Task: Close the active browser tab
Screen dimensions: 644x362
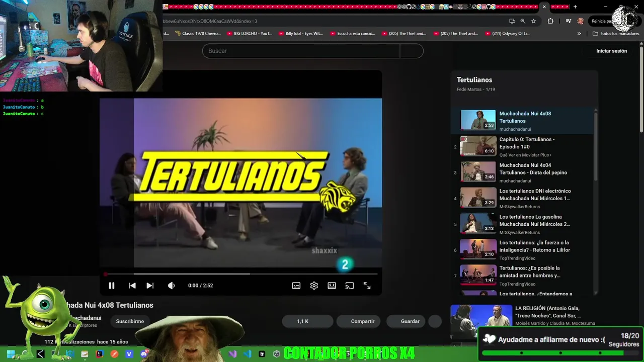Action: point(544,7)
